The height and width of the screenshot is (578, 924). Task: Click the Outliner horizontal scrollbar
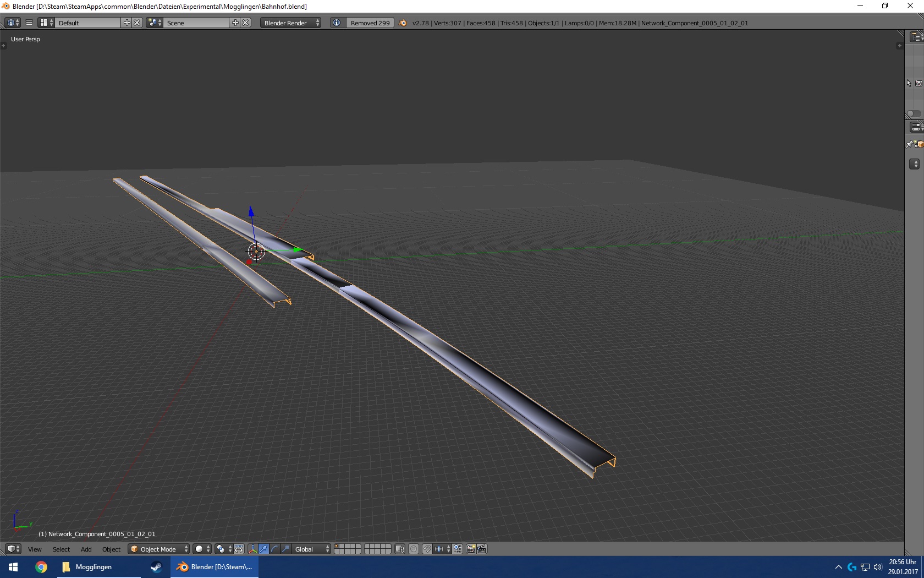coord(914,114)
